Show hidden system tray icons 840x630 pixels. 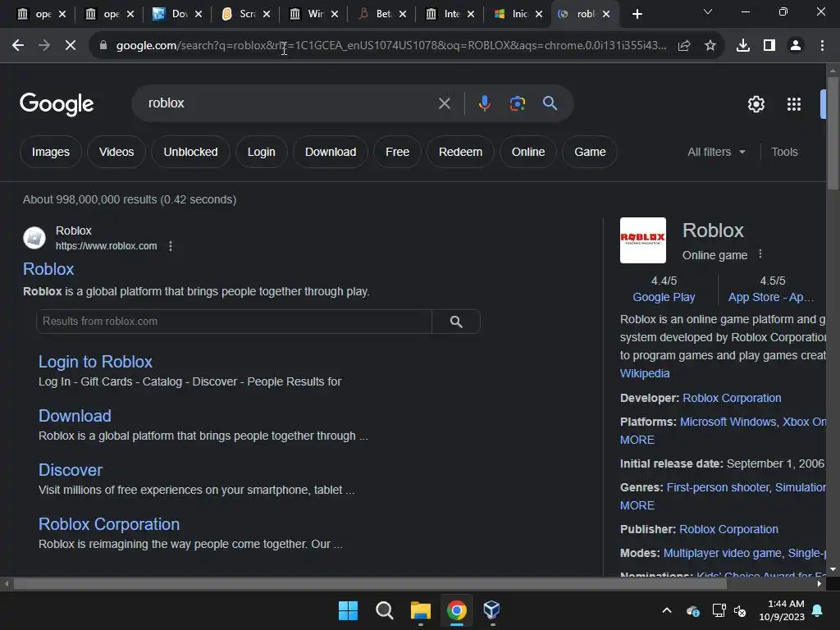[x=667, y=610]
